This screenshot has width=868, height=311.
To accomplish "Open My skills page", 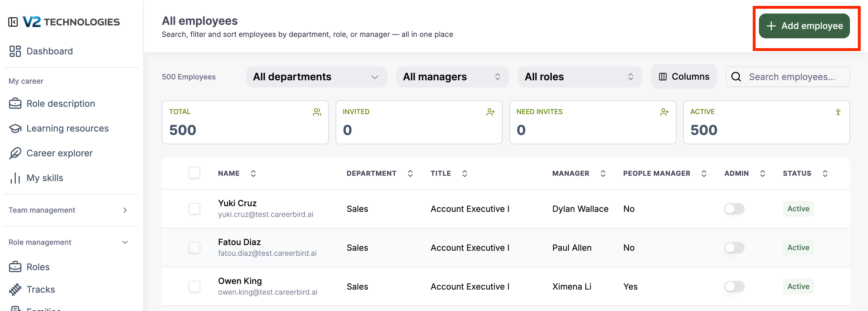I will 45,178.
